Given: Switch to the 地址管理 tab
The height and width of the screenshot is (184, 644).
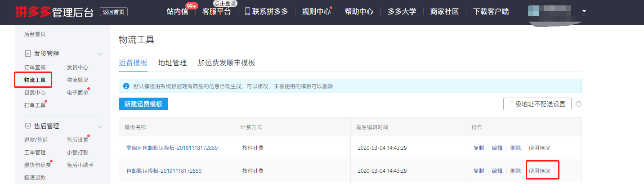Looking at the screenshot, I should tap(172, 63).
